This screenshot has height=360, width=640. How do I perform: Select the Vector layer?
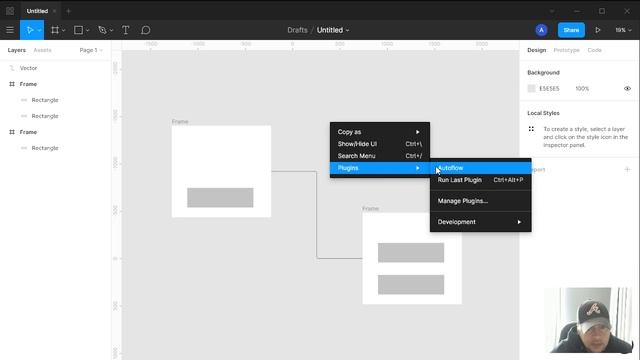click(56, 68)
